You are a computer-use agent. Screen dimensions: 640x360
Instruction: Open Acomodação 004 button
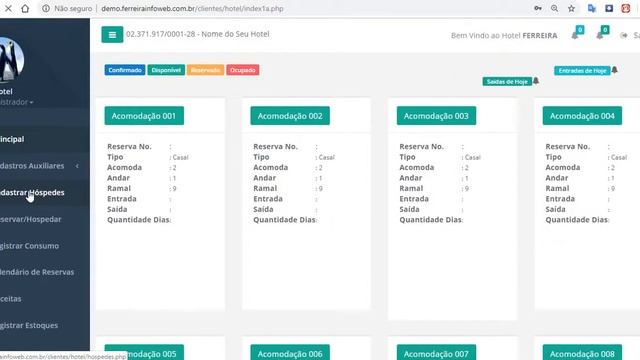[x=582, y=116]
